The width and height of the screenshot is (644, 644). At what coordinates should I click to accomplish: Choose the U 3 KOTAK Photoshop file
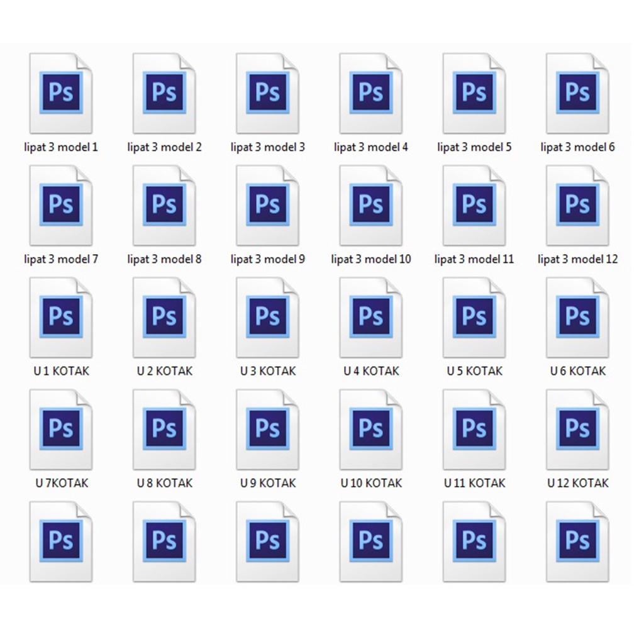(267, 317)
